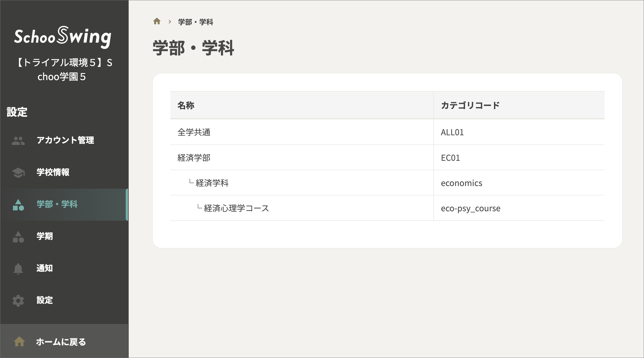Select the 全学共通 table row

pyautogui.click(x=194, y=132)
